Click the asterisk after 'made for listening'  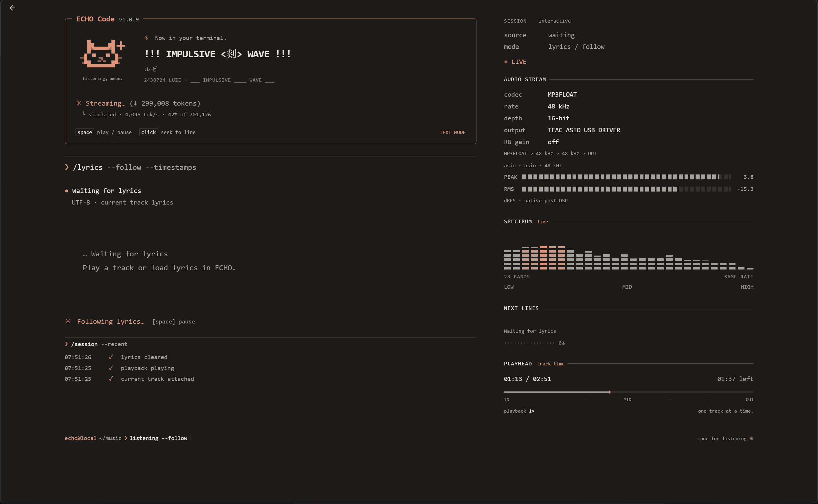coord(751,438)
